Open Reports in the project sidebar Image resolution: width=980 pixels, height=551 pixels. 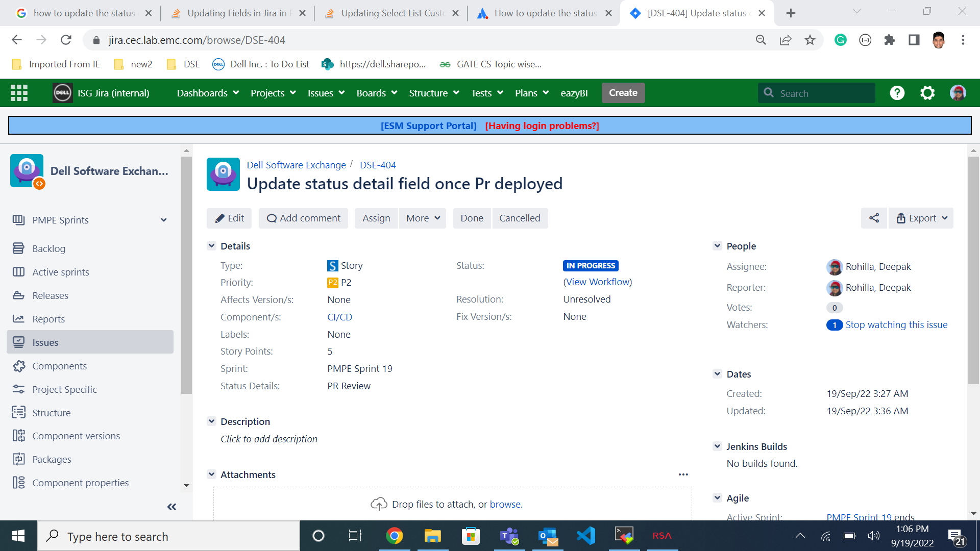pos(48,319)
